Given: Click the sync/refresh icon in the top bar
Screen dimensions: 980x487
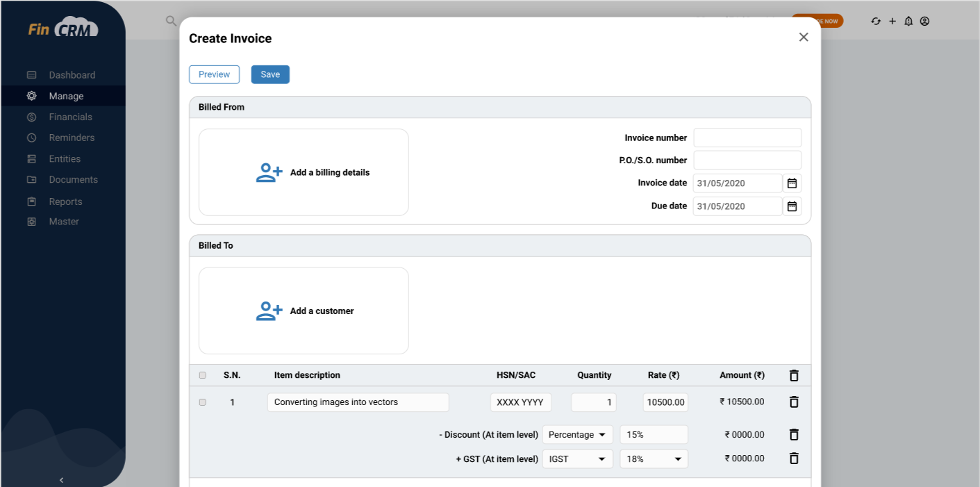Looking at the screenshot, I should tap(876, 21).
